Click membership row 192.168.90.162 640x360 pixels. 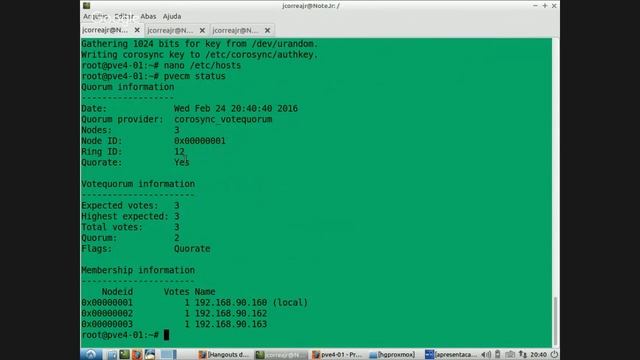(174, 313)
